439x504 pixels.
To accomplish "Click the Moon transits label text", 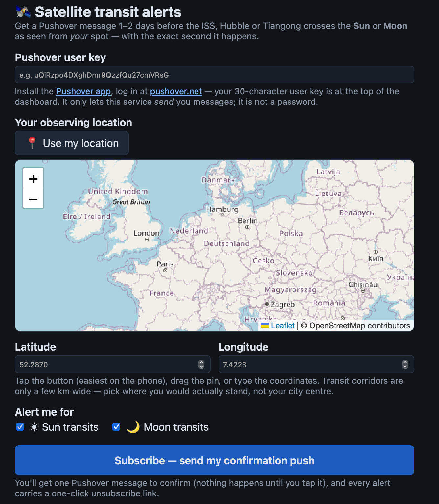I will pyautogui.click(x=176, y=427).
